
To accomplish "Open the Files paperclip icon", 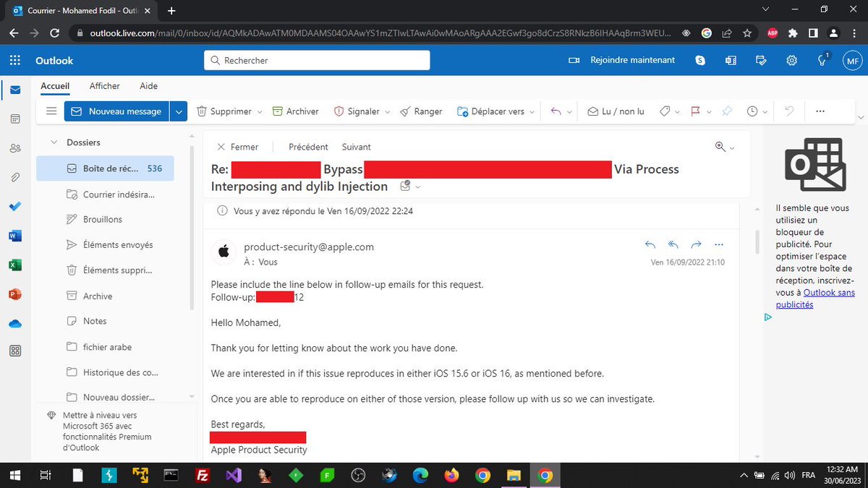I will tap(15, 177).
